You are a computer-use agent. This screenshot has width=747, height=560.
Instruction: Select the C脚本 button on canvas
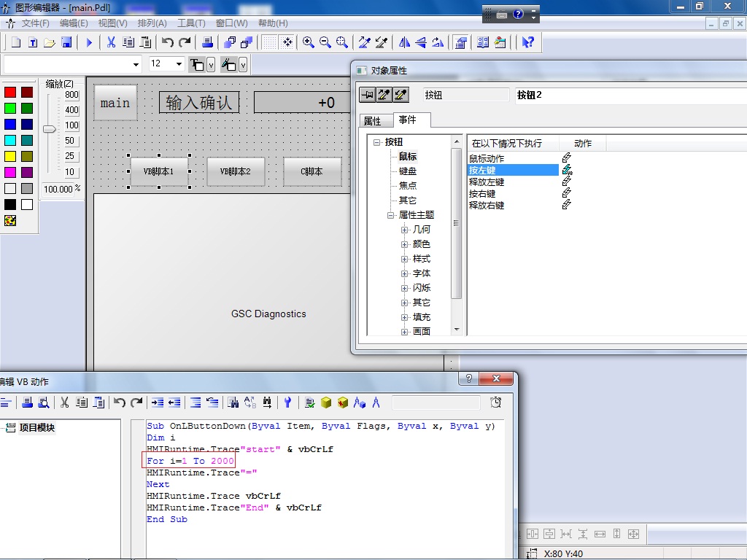pyautogui.click(x=312, y=171)
